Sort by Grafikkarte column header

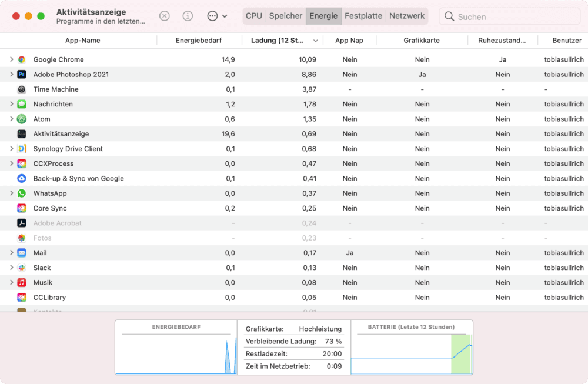point(422,41)
